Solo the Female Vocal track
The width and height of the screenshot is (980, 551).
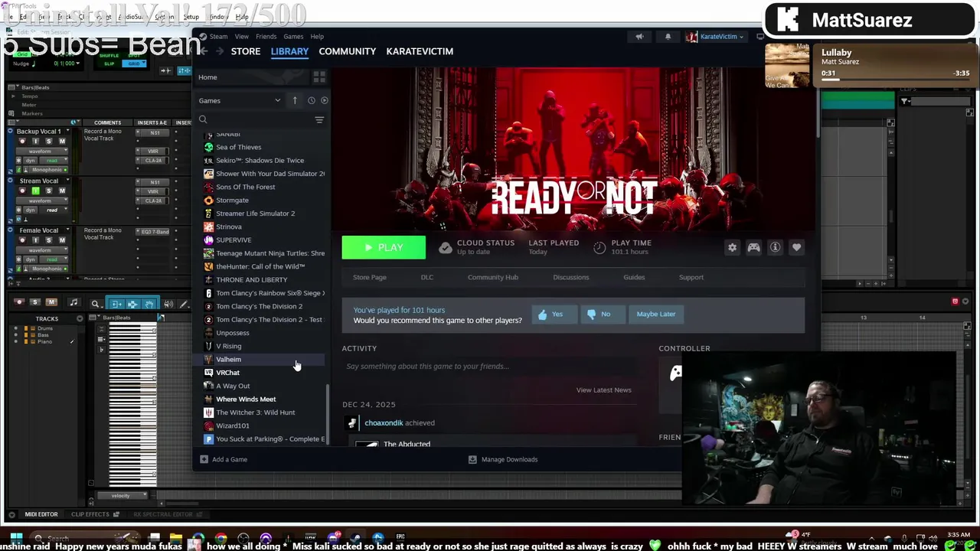point(48,240)
